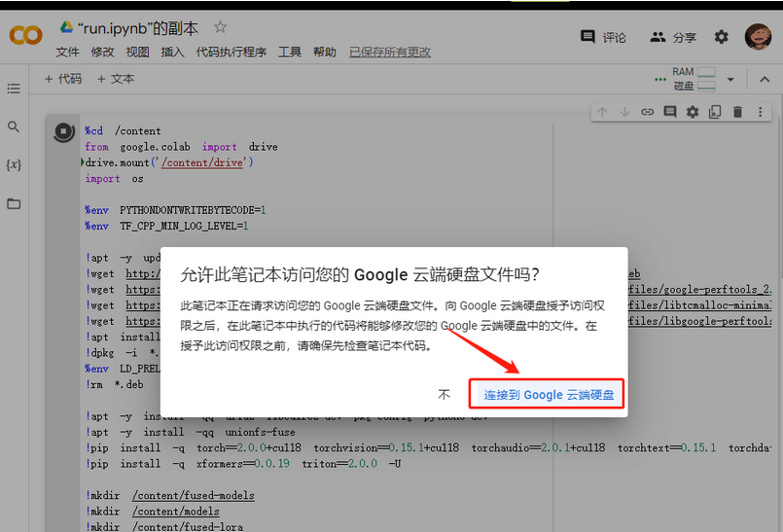Click the 'import os' code line
The image size is (783, 532).
[x=114, y=178]
